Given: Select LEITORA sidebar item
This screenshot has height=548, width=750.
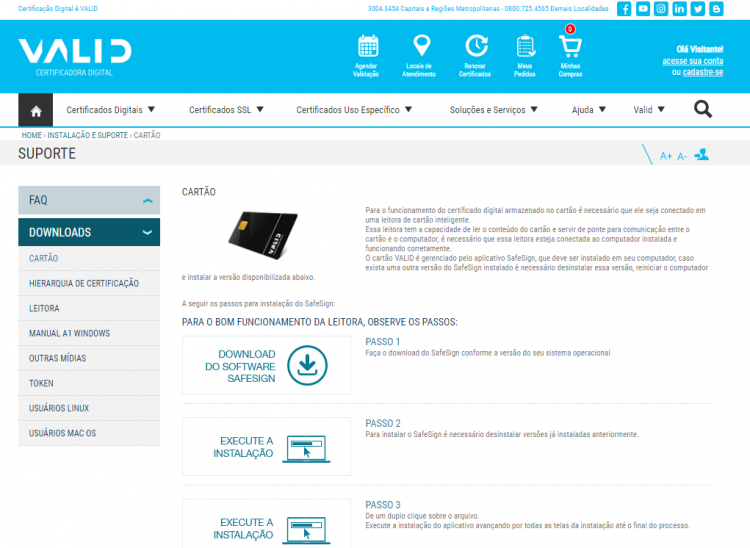Looking at the screenshot, I should tap(89, 308).
